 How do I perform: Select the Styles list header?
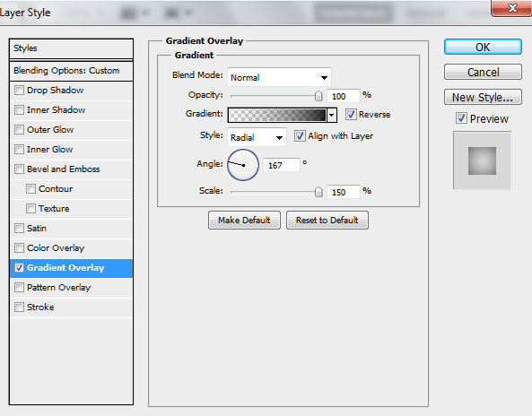coord(71,48)
